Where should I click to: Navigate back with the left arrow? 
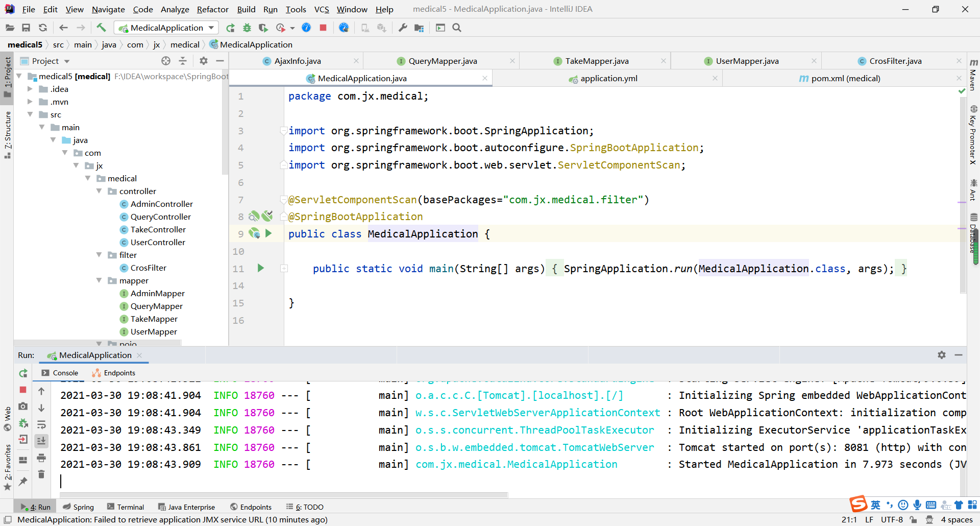point(63,28)
